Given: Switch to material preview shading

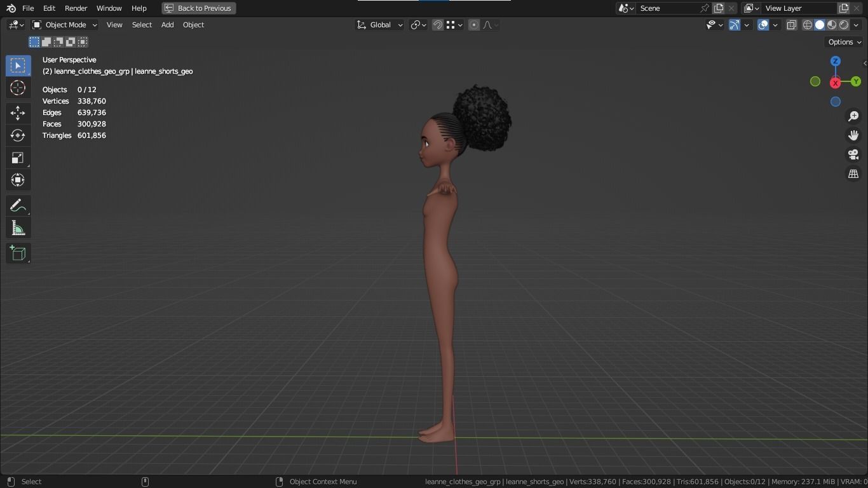Looking at the screenshot, I should pos(832,25).
